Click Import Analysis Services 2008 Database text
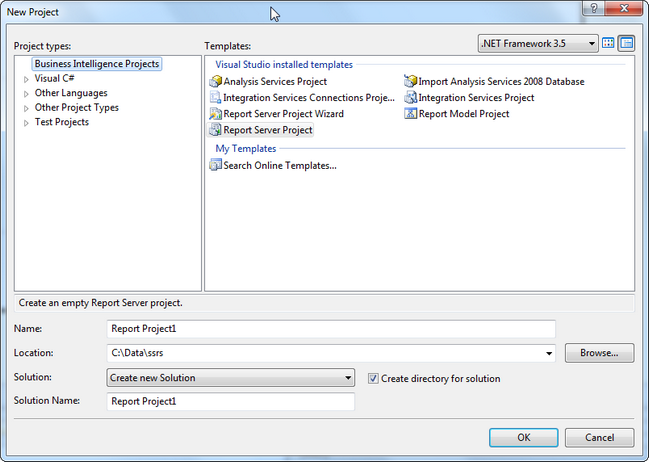 [x=501, y=82]
